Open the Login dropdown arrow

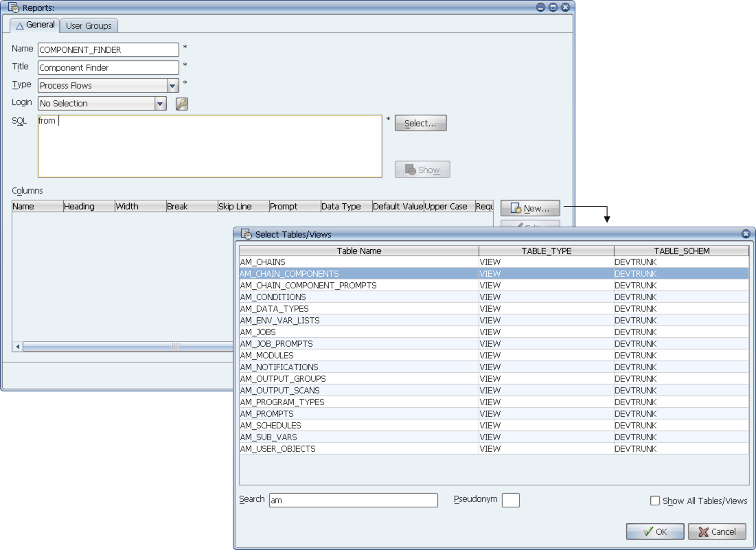(161, 104)
